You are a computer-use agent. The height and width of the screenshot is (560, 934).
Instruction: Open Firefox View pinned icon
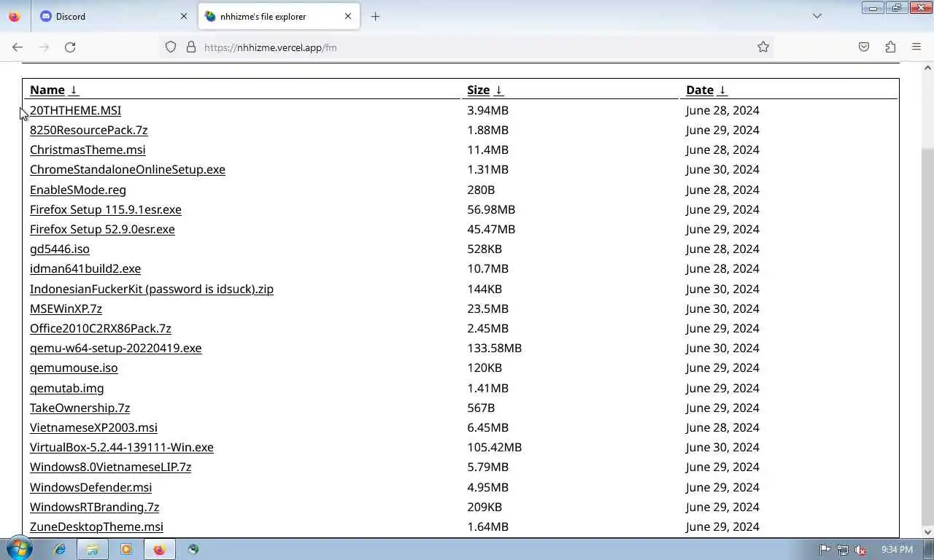click(x=15, y=16)
